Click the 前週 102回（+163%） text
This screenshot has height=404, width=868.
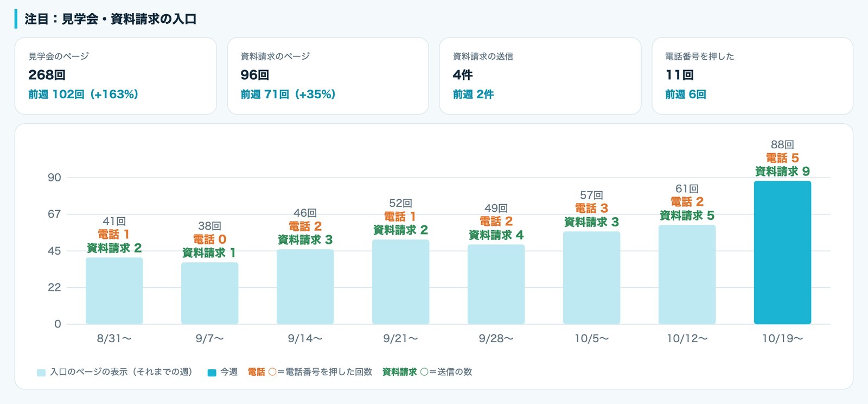(x=84, y=94)
